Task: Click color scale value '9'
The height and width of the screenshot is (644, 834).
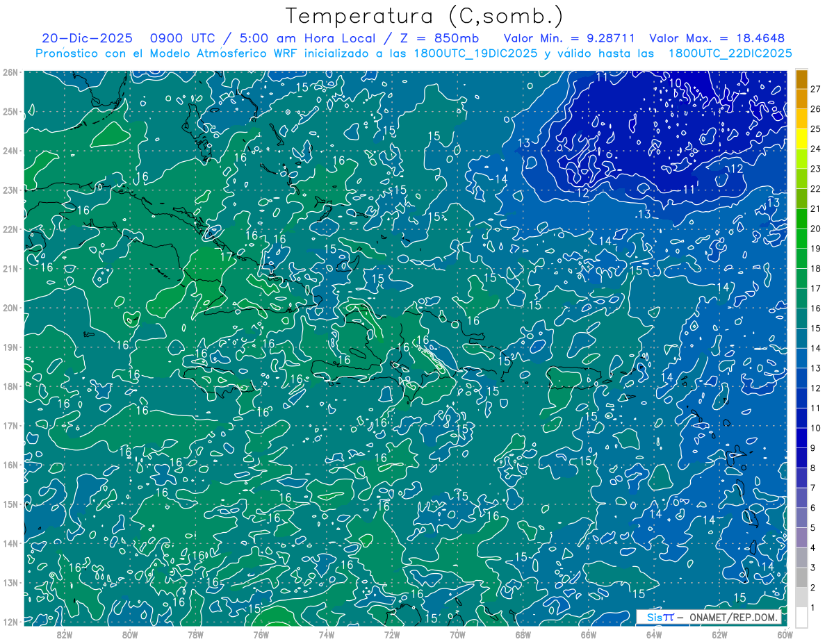Action: coord(814,448)
